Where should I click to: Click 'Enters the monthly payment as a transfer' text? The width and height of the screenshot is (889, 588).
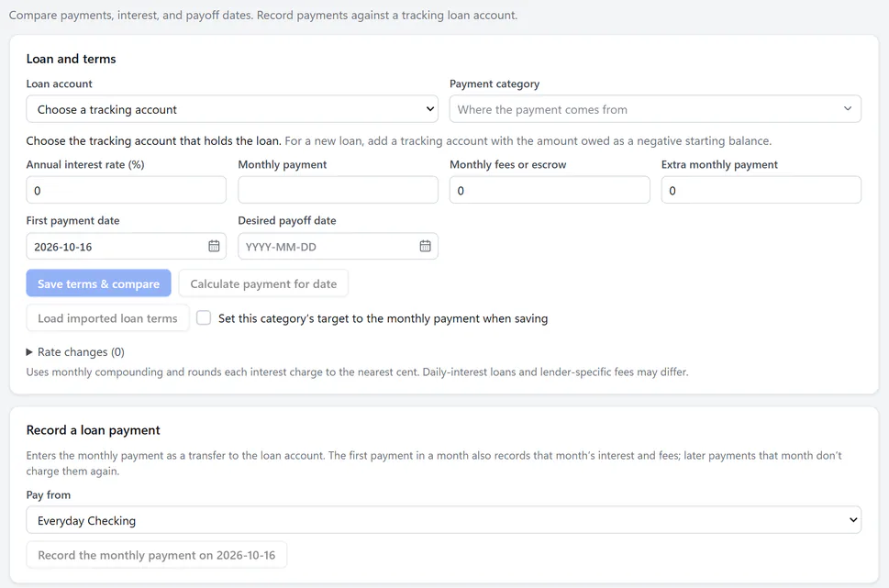click(434, 463)
